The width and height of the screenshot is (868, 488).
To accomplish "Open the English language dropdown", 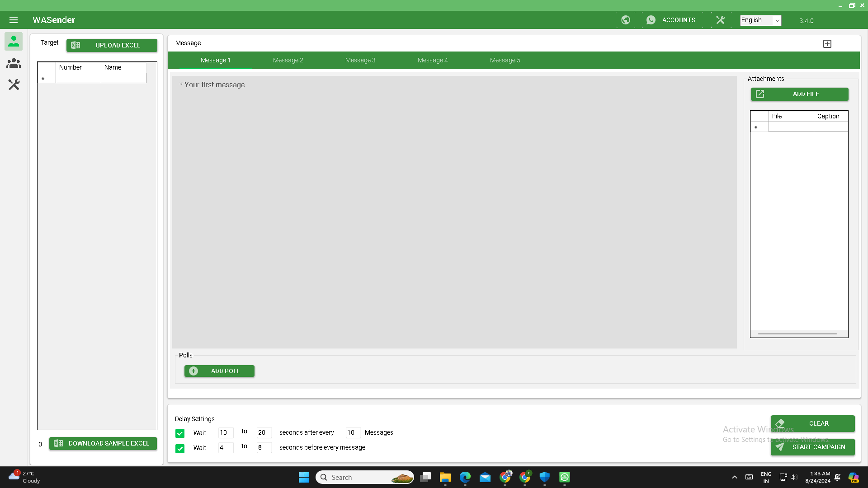I will tap(760, 20).
